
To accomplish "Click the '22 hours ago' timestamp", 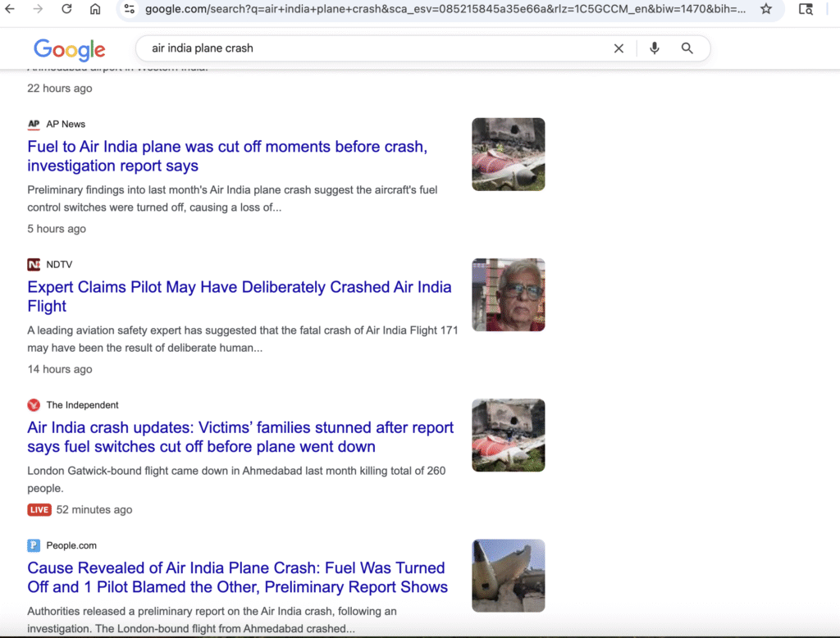I will pos(59,89).
